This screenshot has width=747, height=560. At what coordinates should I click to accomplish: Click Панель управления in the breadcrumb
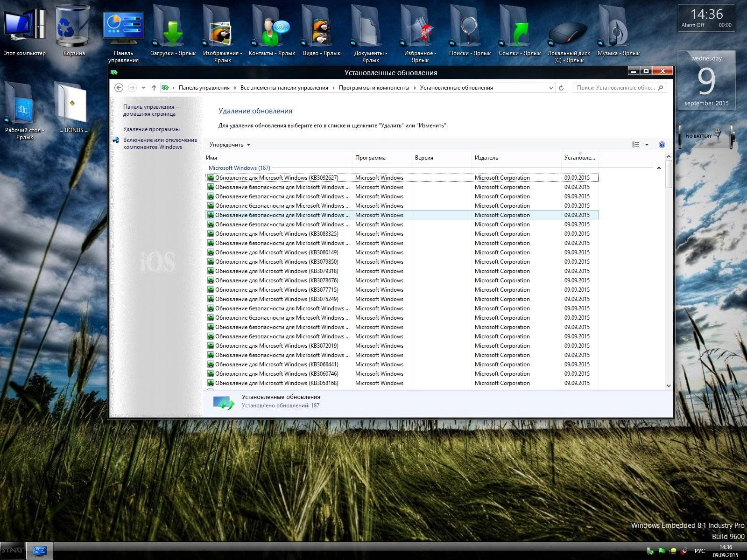point(204,88)
